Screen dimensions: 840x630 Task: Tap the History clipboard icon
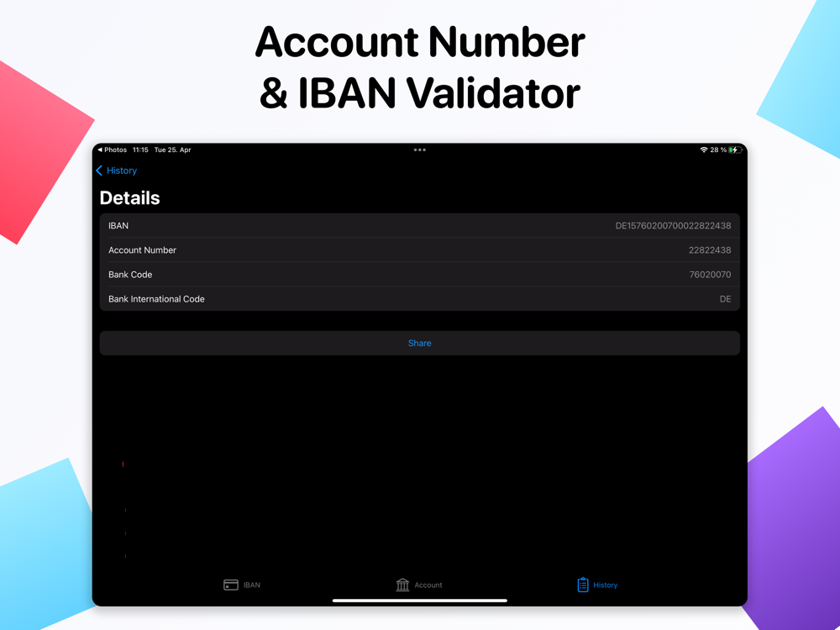click(x=583, y=585)
